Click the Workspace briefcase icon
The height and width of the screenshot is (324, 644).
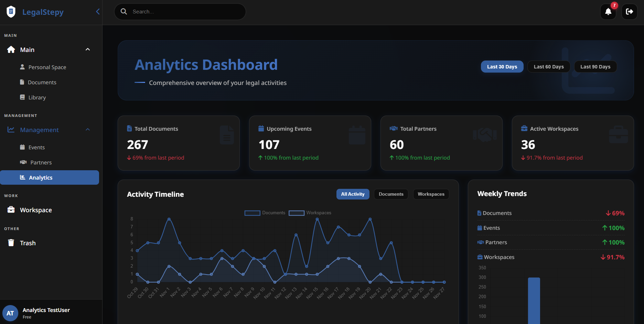pyautogui.click(x=11, y=209)
